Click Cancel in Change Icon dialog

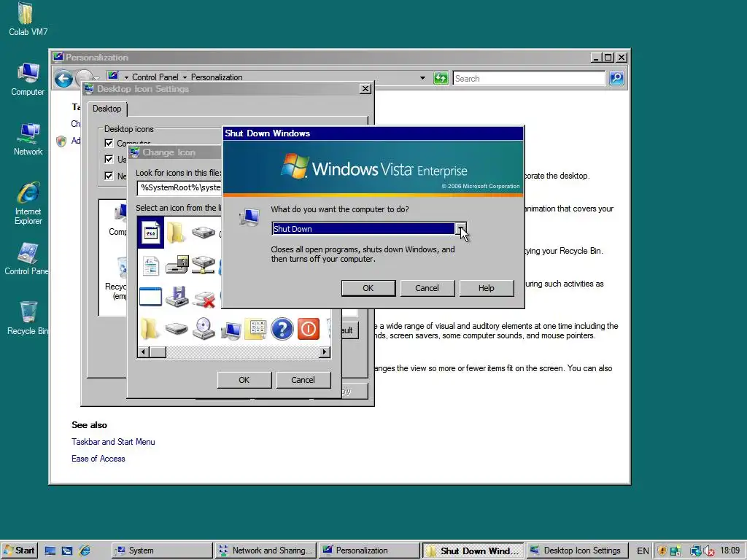tap(303, 380)
